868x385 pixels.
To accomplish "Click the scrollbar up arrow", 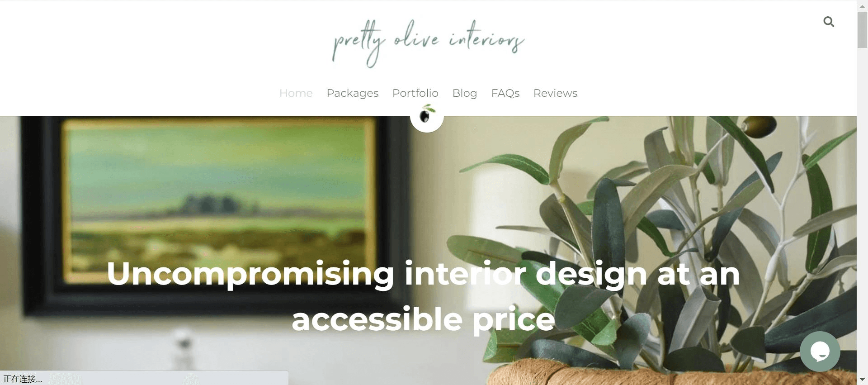I will click(x=862, y=5).
